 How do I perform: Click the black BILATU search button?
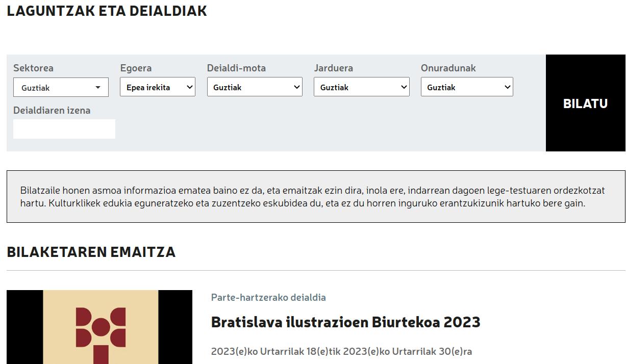click(x=585, y=103)
